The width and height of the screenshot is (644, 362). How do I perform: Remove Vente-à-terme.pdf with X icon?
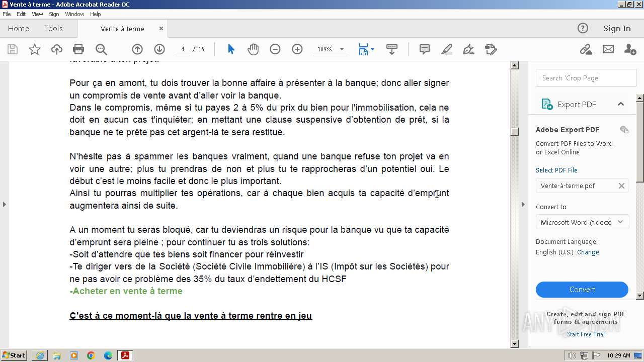621,186
